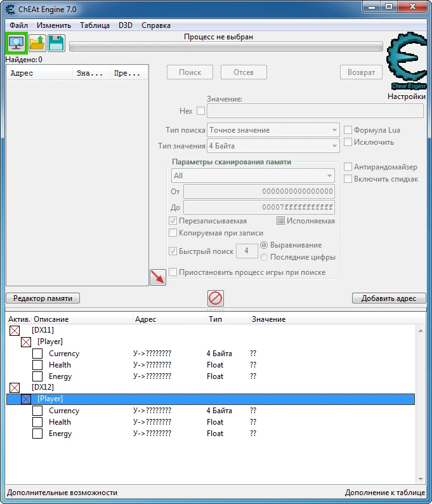Screen dimensions: 432x504
Task: Toggle Быстрый поиск checkbox
Action: point(173,251)
